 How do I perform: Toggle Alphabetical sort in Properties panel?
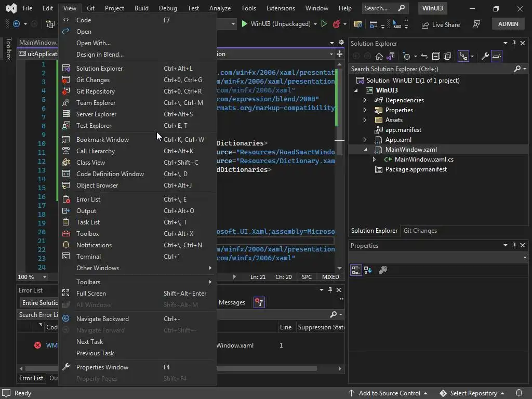368,270
